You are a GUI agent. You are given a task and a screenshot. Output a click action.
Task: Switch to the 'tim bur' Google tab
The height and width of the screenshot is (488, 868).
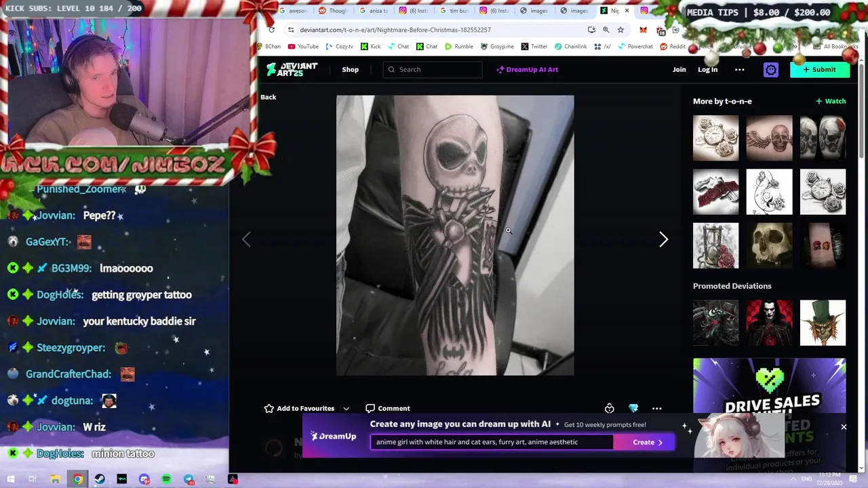pyautogui.click(x=454, y=11)
